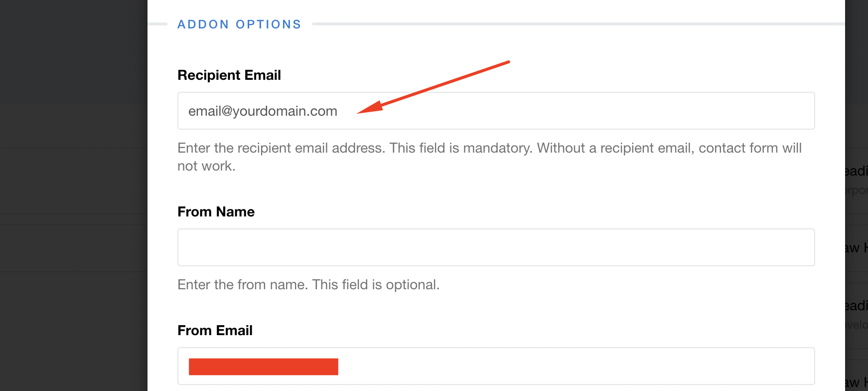868x391 pixels.
Task: Click the cut-off "velo" text at right edge
Action: (857, 325)
